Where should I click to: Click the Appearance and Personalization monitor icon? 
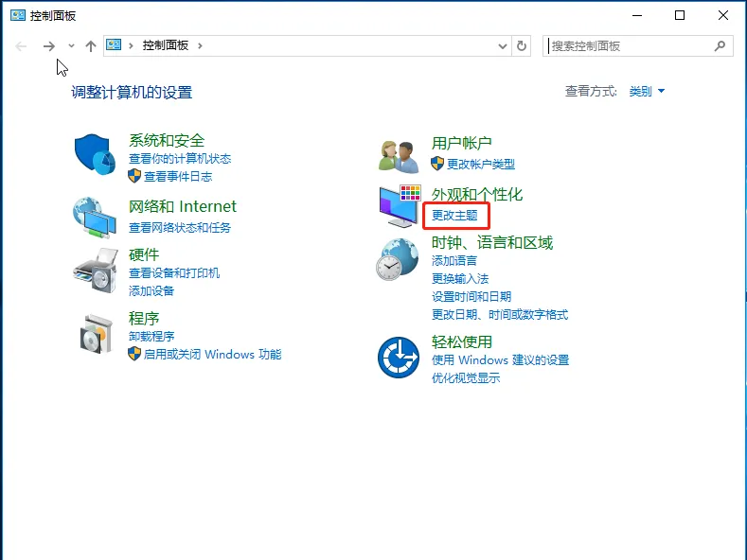[400, 206]
